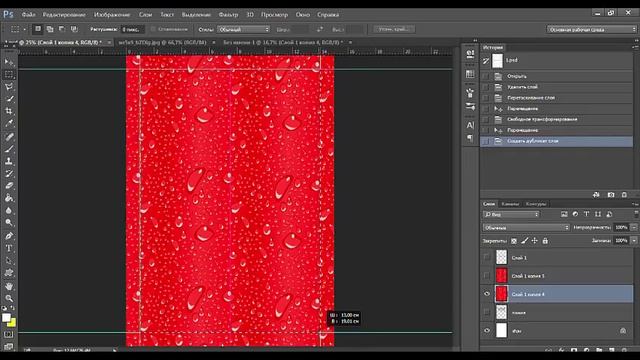Image resolution: width=640 pixels, height=360 pixels.
Task: Open the Style 'Обычный' dropdown in options bar
Action: click(x=244, y=29)
